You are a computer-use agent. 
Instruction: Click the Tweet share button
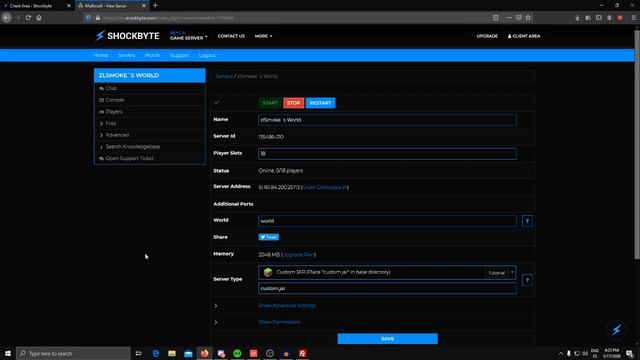tap(269, 237)
